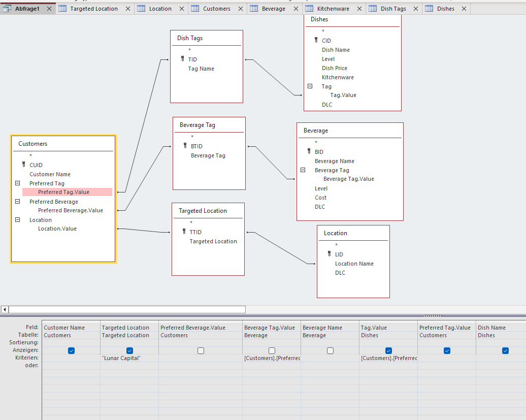Click the key icon beside TID
Image resolution: width=526 pixels, height=420 pixels.
182,59
